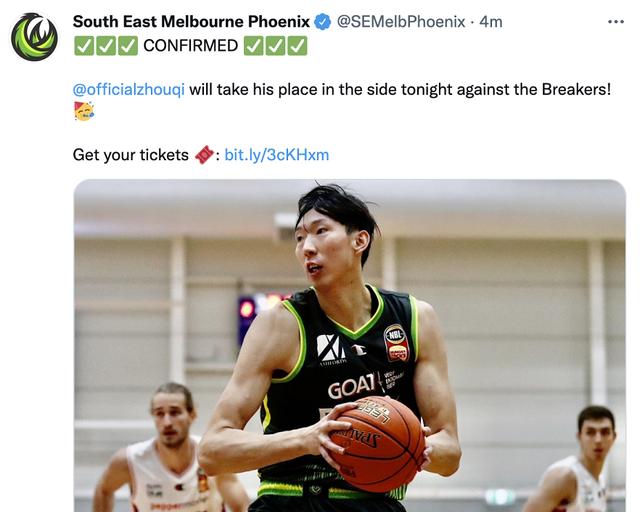Click the South East Melbourne Phoenix name
This screenshot has width=640, height=512.
point(191,22)
